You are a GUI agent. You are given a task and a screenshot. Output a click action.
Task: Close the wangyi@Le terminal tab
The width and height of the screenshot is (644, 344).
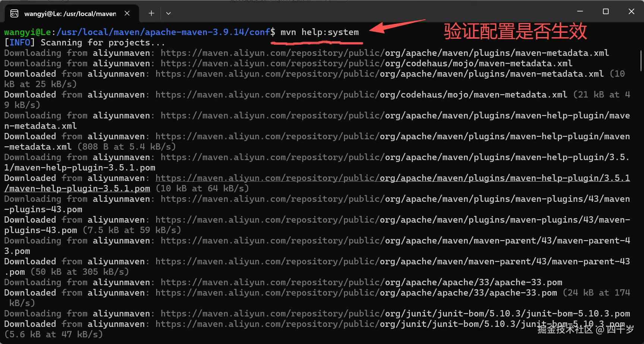127,13
